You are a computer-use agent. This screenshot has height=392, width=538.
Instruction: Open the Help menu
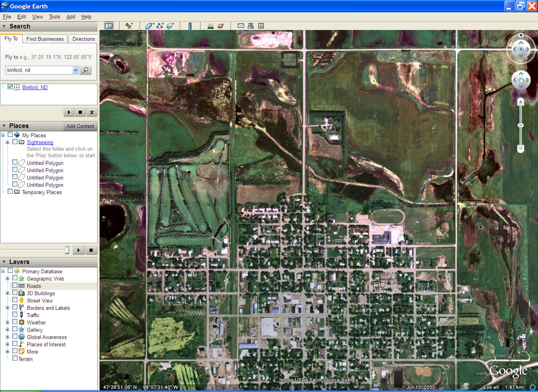click(86, 17)
